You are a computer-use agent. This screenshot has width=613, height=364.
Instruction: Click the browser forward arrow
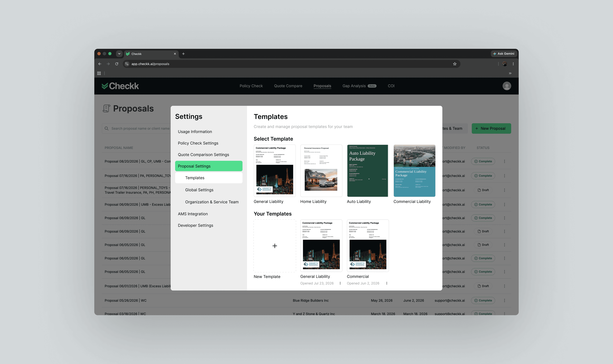coord(108,64)
